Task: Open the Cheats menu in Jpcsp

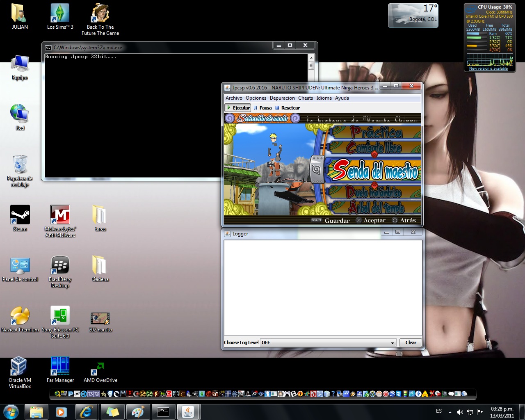Action: tap(306, 98)
